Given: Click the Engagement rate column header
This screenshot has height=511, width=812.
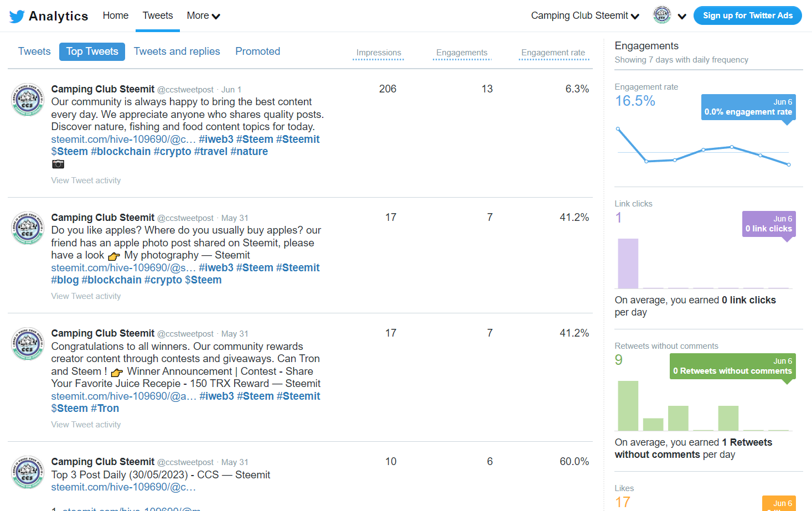Looking at the screenshot, I should click(x=554, y=53).
